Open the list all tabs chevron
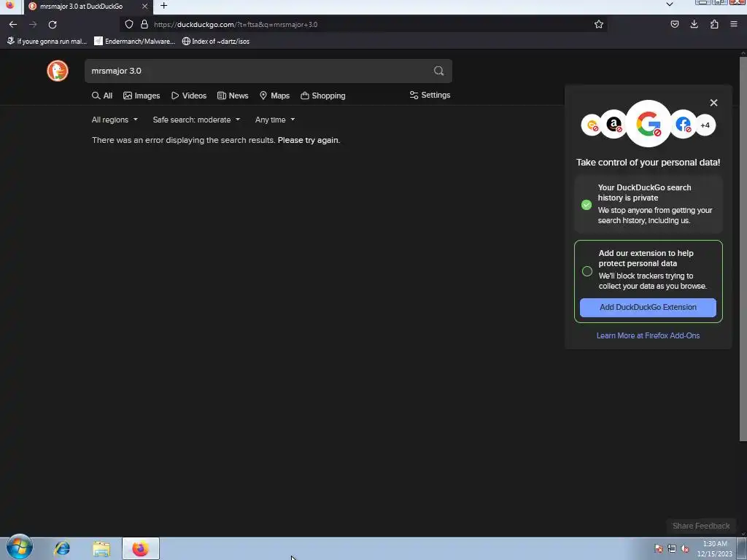 (670, 4)
